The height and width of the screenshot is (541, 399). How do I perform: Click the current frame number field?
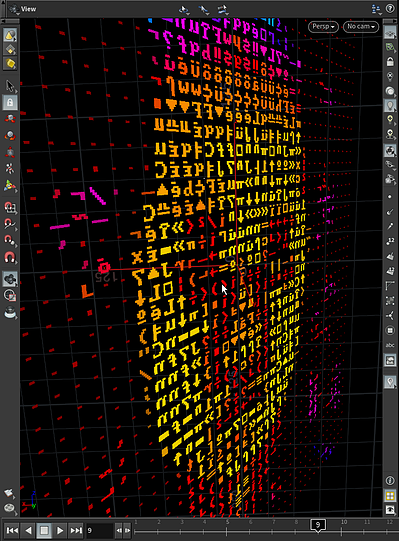pyautogui.click(x=99, y=530)
